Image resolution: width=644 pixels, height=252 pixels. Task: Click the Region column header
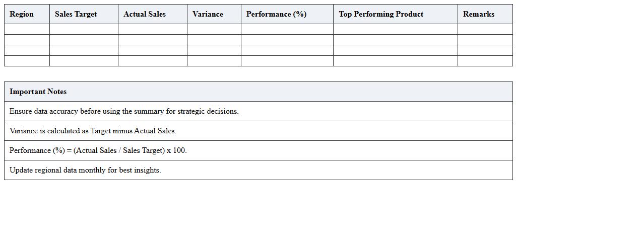(22, 14)
